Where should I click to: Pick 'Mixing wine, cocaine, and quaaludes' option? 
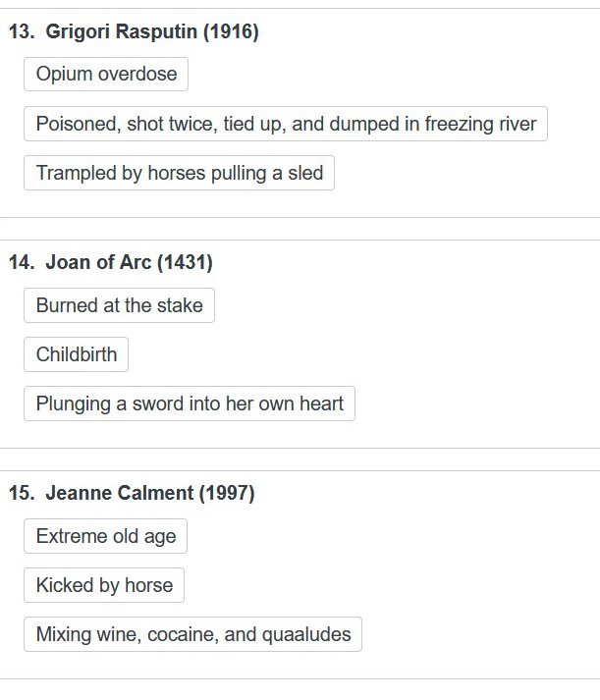click(x=192, y=634)
